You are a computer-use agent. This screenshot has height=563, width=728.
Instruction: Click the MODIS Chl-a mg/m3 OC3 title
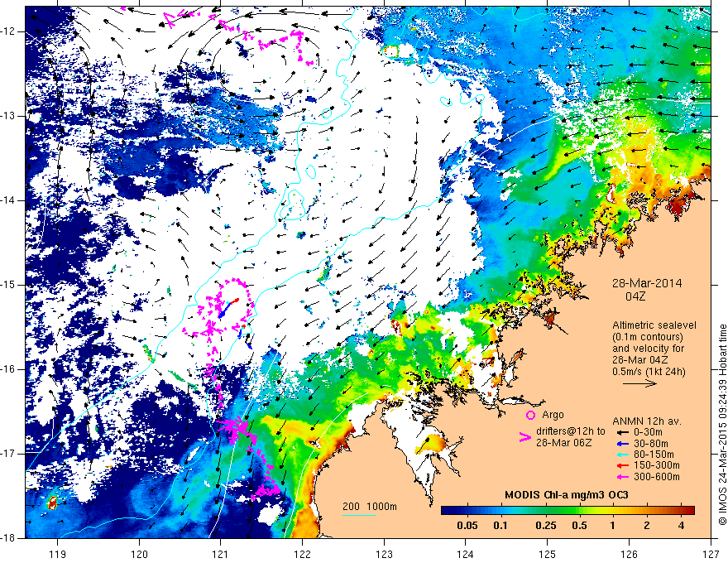coord(567,495)
